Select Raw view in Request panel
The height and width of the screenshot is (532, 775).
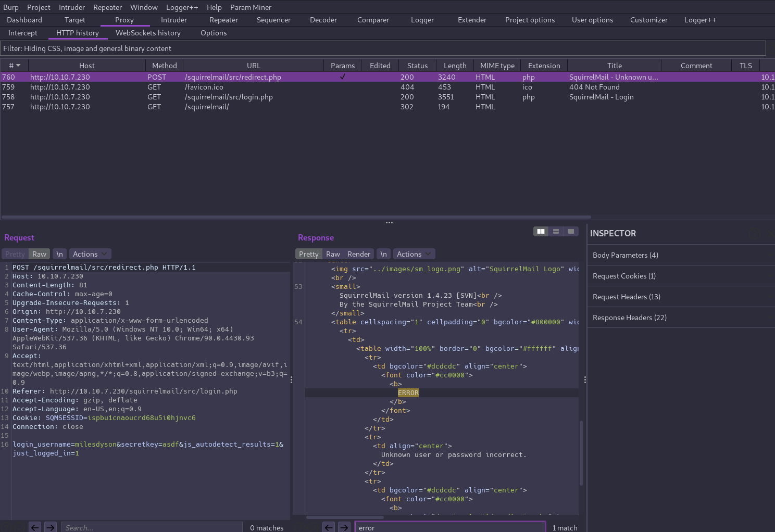click(x=39, y=254)
